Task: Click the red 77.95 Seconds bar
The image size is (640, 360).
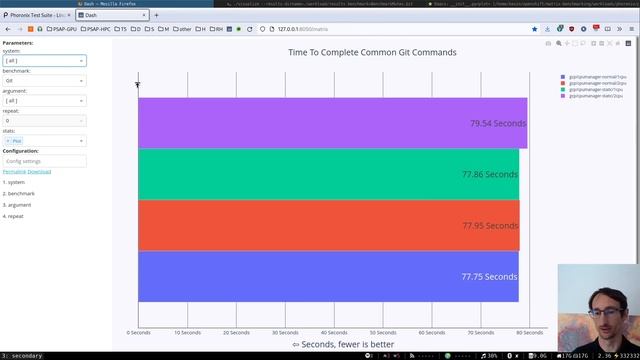Action: tap(329, 225)
